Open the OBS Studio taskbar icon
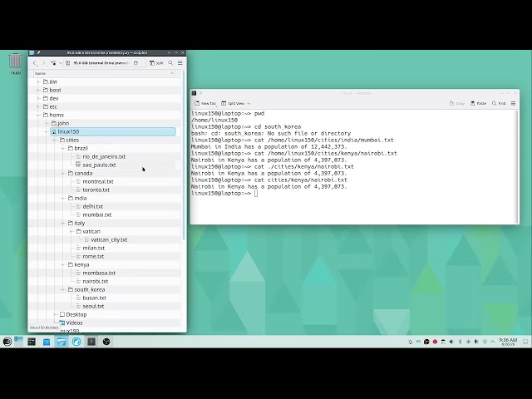 point(106,342)
